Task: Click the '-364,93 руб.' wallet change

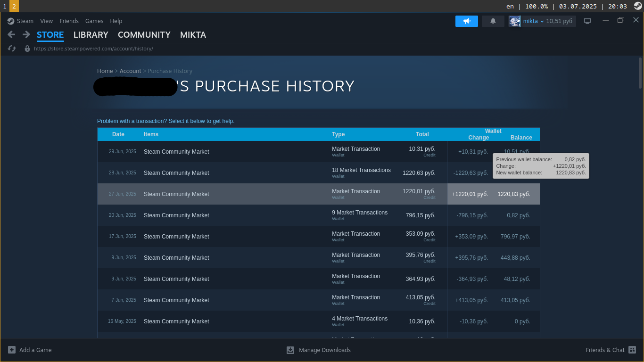Action: 472,279
